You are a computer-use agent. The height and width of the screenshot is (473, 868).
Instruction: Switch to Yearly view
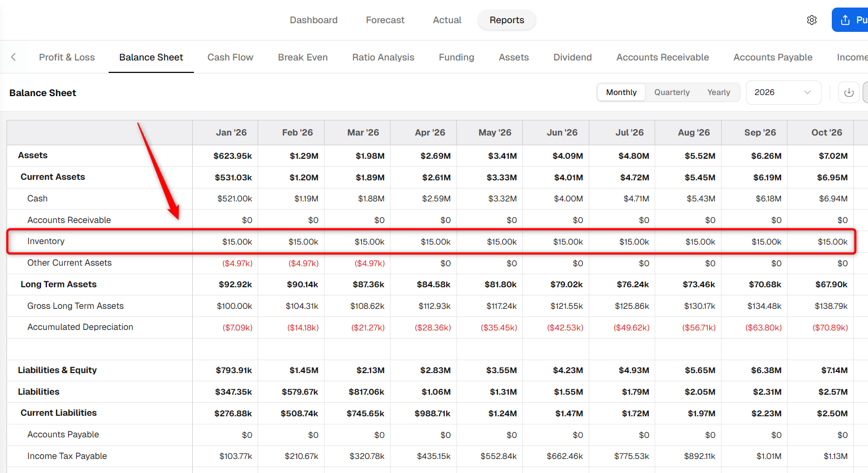718,92
